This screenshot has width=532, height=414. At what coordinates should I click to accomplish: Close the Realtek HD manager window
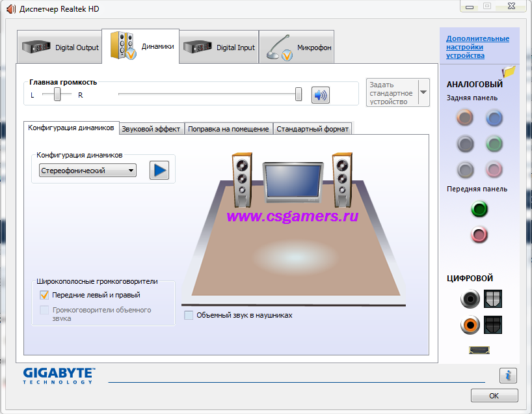(511, 6)
